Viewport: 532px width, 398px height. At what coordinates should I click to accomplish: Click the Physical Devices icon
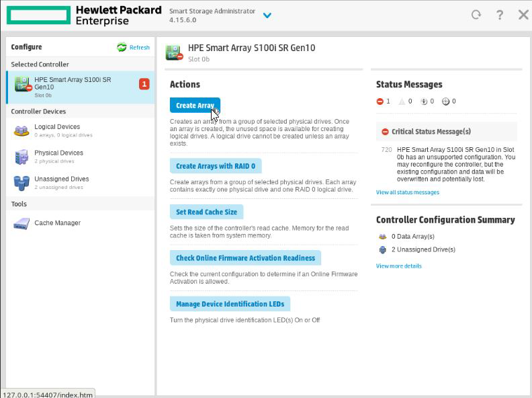point(21,157)
